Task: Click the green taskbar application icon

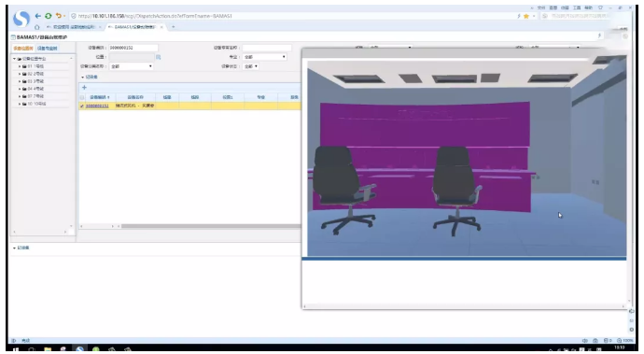Action: tap(96, 349)
